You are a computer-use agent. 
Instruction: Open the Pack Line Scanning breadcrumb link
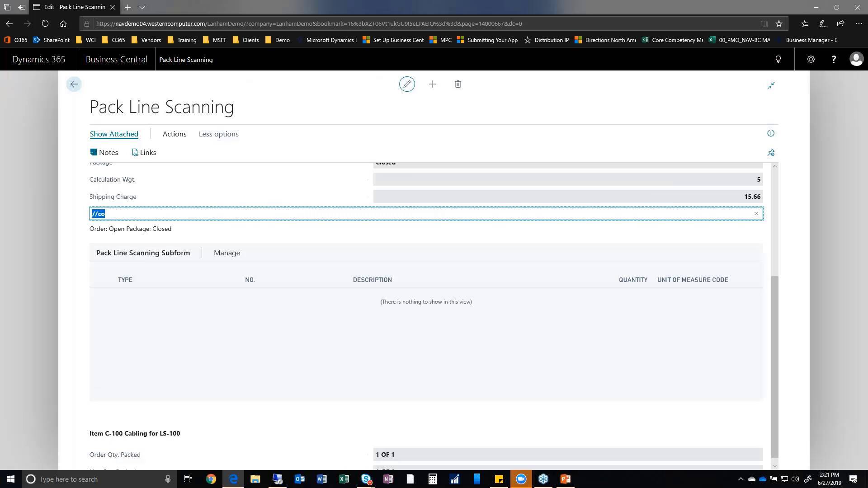[185, 59]
